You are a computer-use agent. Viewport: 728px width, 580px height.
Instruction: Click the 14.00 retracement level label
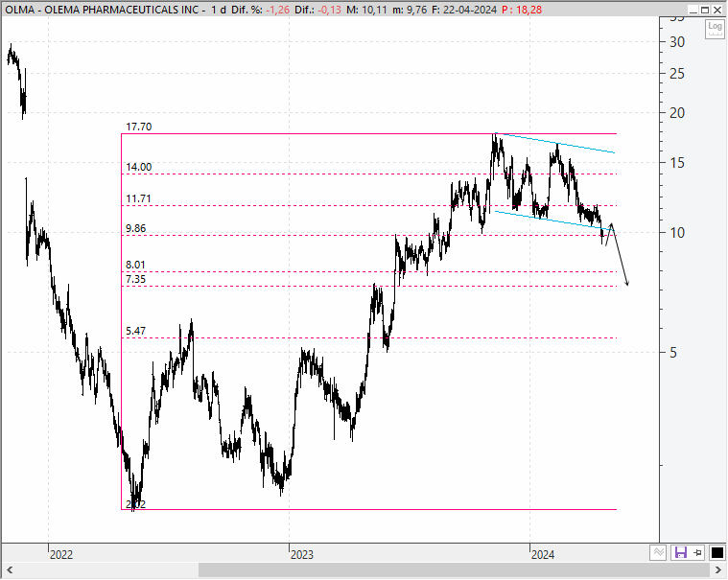point(138,167)
